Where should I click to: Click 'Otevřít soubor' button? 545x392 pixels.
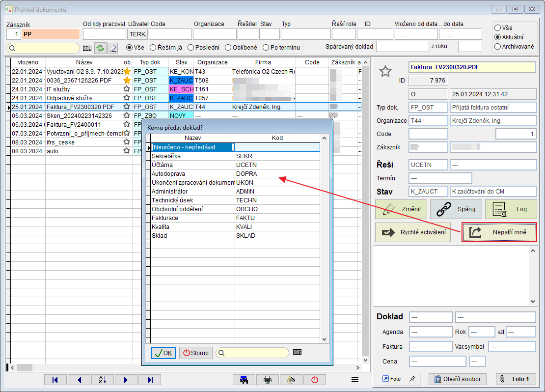click(458, 379)
